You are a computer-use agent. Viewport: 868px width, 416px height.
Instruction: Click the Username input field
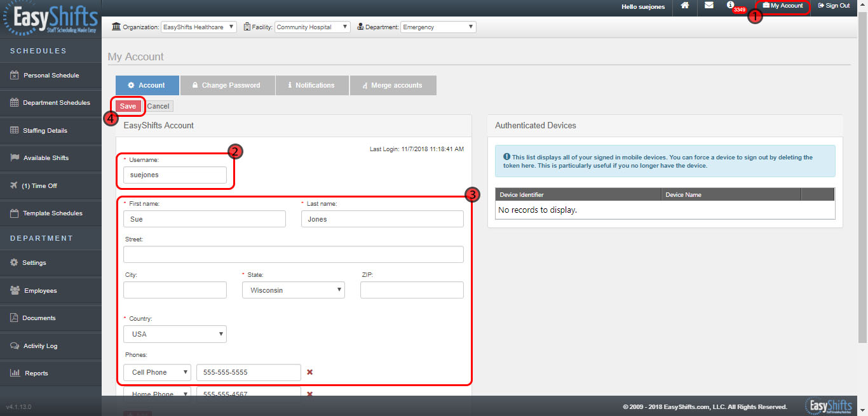point(175,175)
